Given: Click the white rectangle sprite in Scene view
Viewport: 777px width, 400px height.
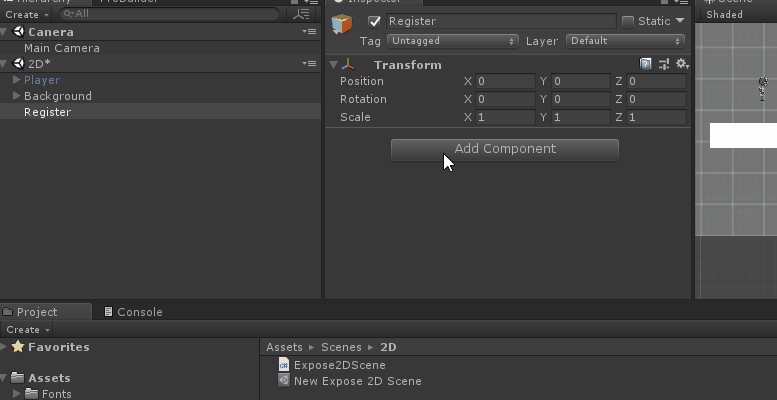Looking at the screenshot, I should click(743, 135).
